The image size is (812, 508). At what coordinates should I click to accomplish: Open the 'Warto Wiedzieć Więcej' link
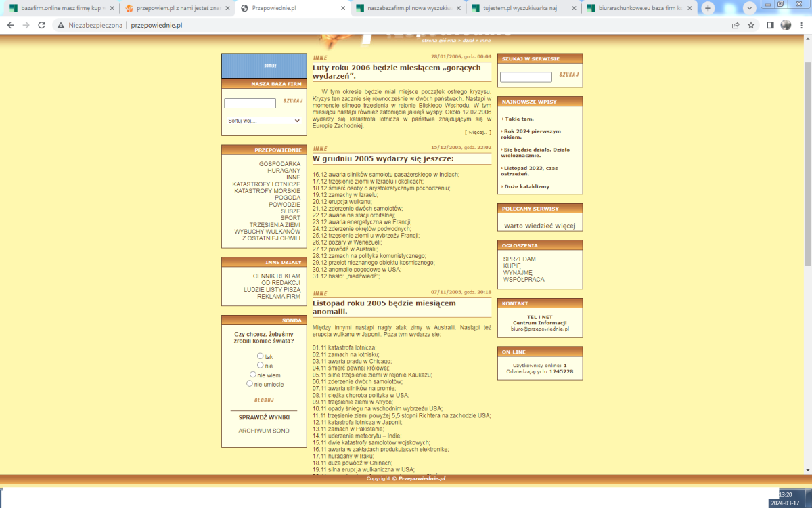539,226
